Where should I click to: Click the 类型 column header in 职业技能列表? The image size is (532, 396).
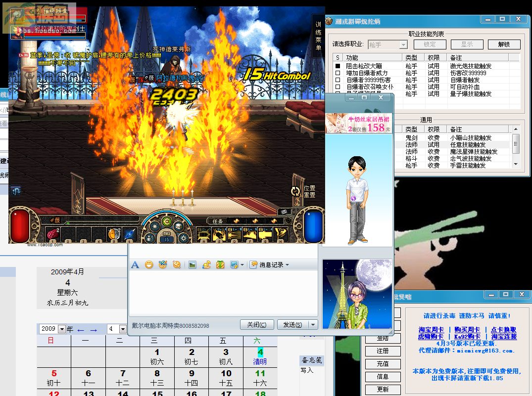413,58
